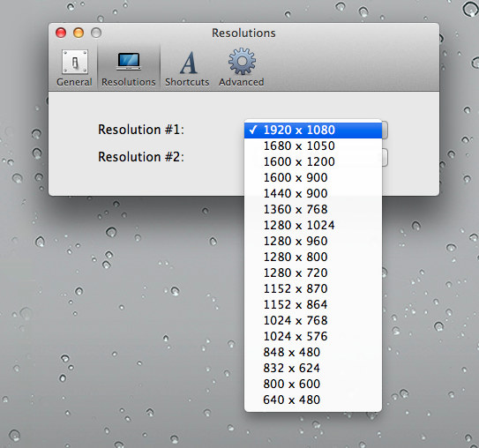Image resolution: width=479 pixels, height=448 pixels.
Task: Select 1360 x 768 entry
Action: [x=313, y=210]
